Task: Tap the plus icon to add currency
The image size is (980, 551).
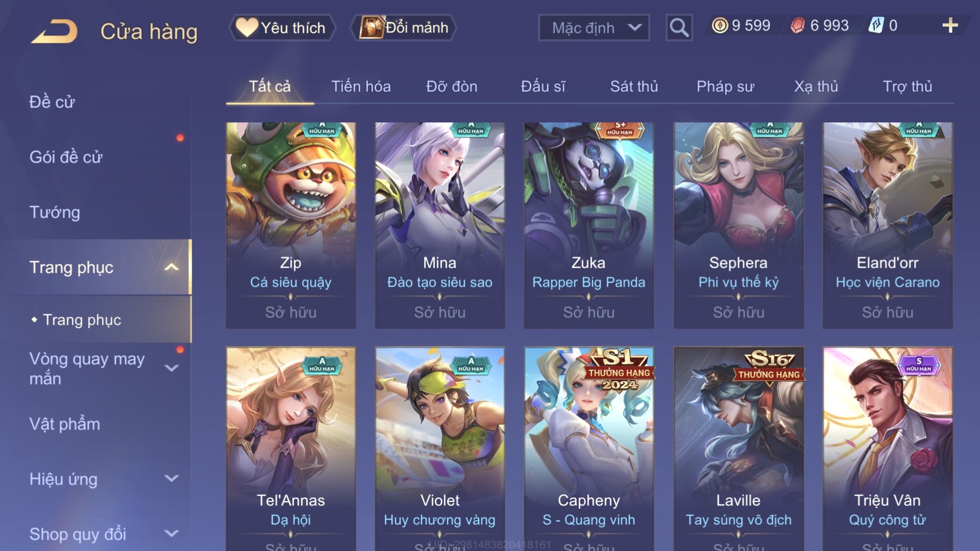Action: point(950,26)
